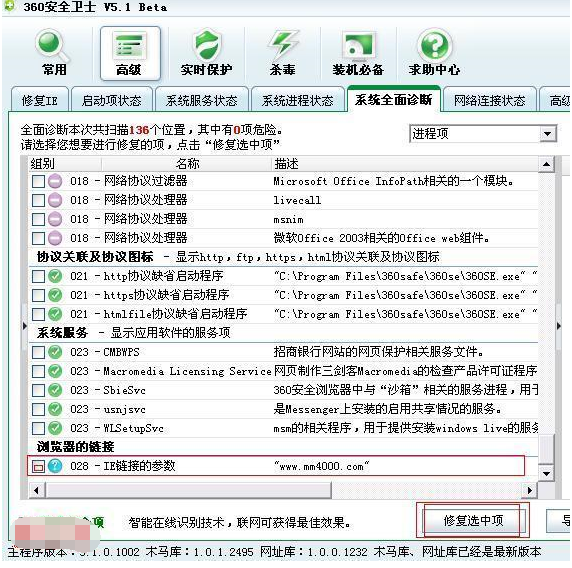Click horizontal scrollbar right arrow

(x=529, y=490)
